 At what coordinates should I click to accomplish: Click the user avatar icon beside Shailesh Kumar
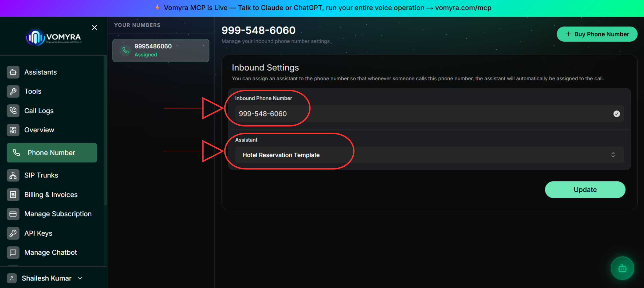point(12,278)
